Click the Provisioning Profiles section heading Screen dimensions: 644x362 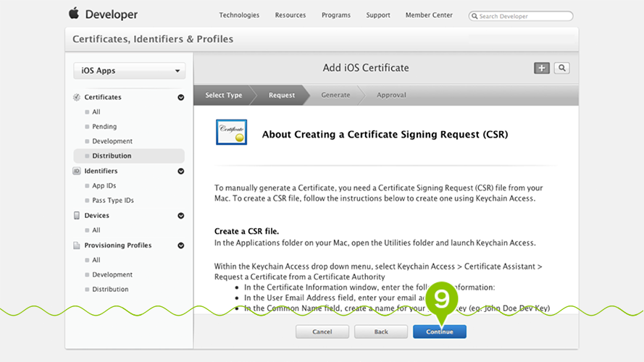tap(118, 245)
